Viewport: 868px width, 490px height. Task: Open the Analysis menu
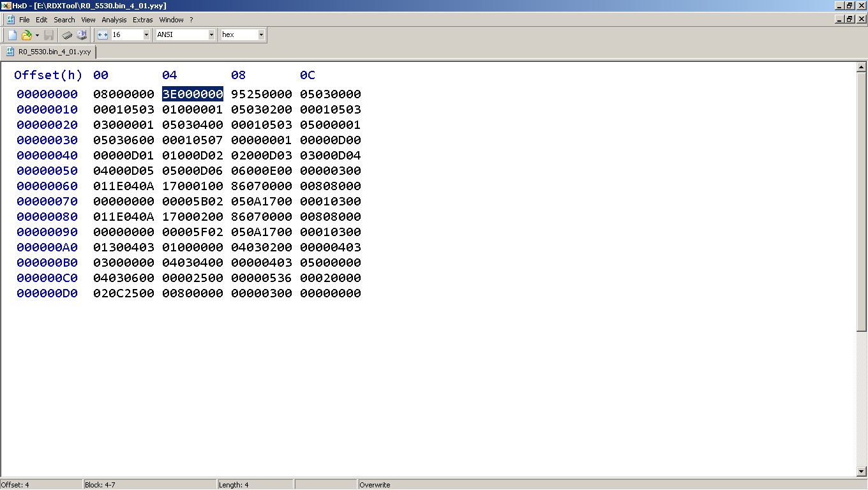click(x=114, y=20)
